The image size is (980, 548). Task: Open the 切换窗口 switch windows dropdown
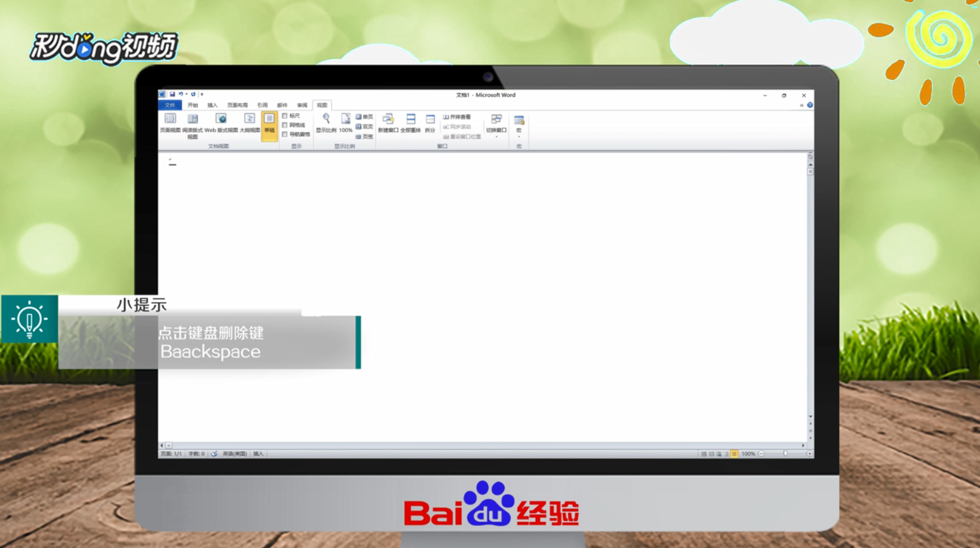coord(497,126)
